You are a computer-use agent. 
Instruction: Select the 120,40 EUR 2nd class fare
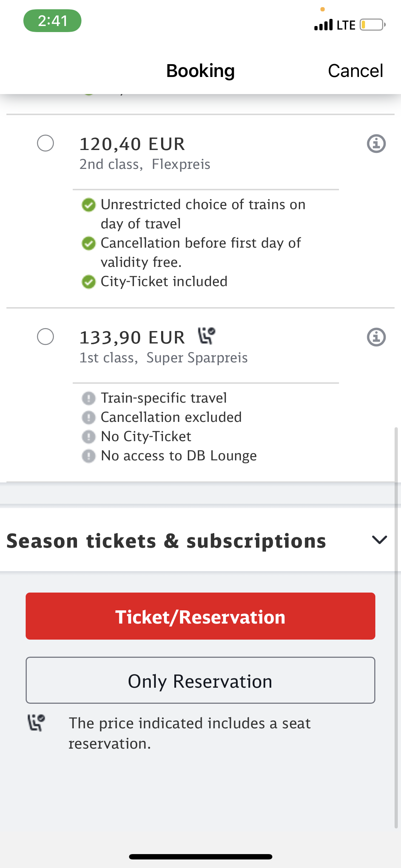(45, 143)
